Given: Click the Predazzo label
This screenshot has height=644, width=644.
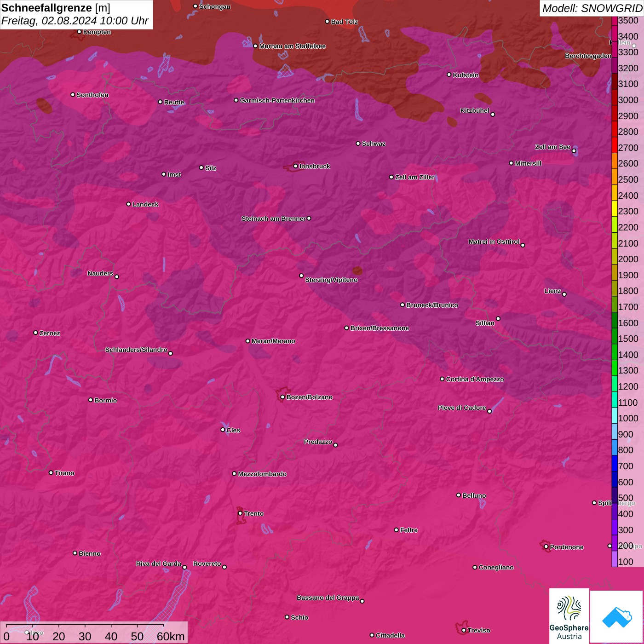Looking at the screenshot, I should coord(318,442).
